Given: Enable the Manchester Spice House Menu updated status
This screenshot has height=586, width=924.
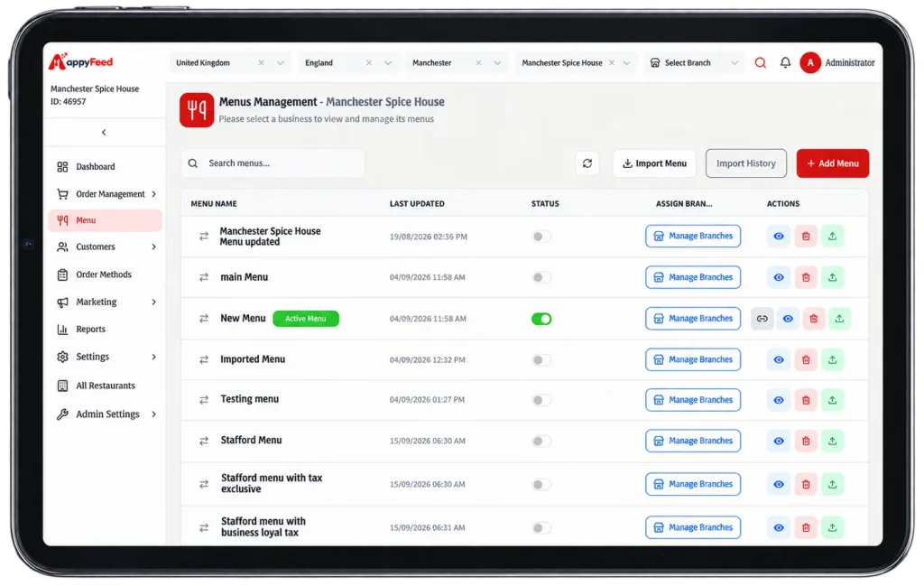Looking at the screenshot, I should [x=541, y=237].
